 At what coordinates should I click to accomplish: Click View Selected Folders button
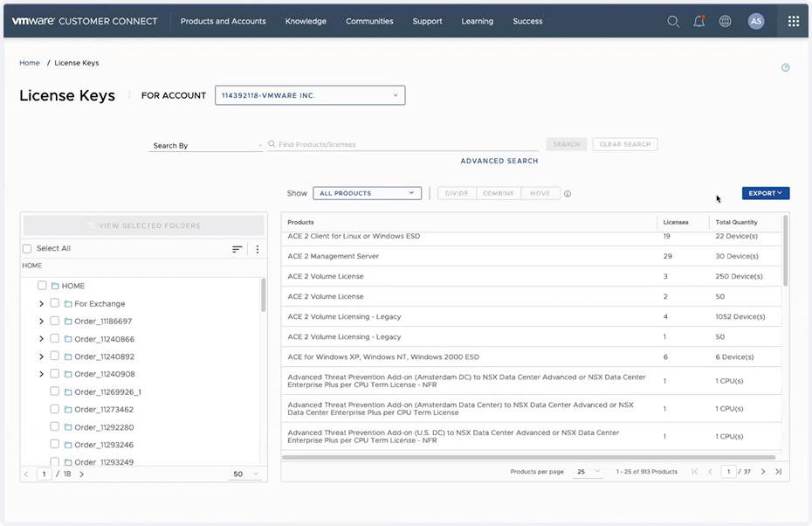tap(144, 226)
